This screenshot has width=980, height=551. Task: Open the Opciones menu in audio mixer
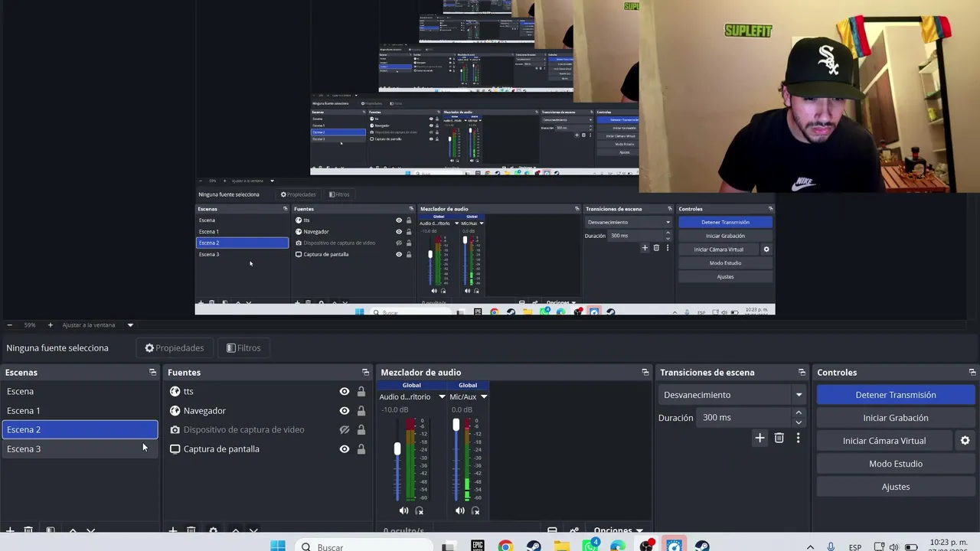pos(618,530)
